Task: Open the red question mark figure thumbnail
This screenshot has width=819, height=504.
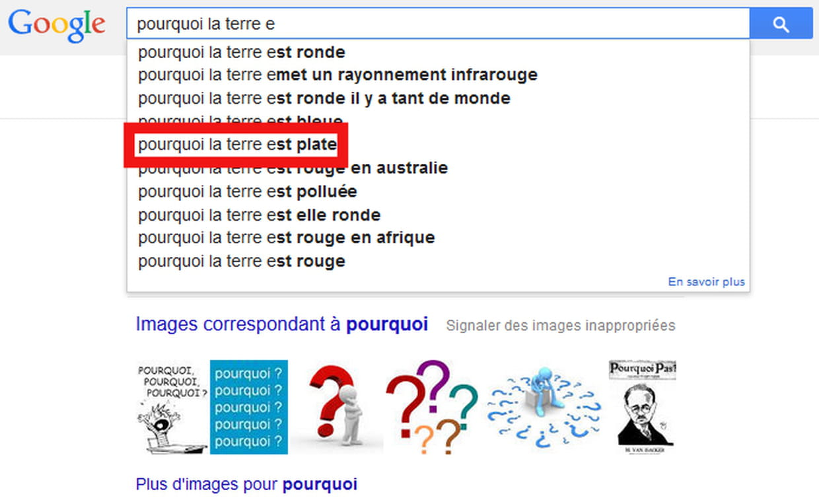Action: pos(337,407)
